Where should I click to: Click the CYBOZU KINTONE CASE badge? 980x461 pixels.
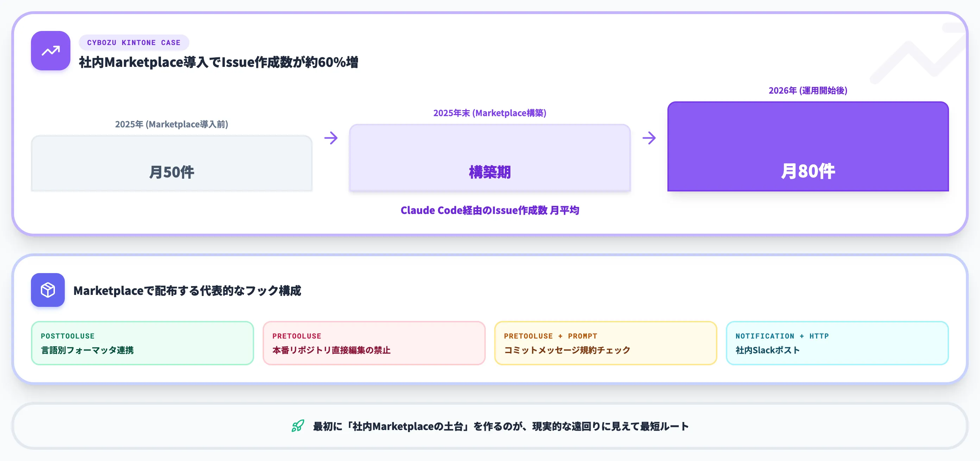[134, 43]
